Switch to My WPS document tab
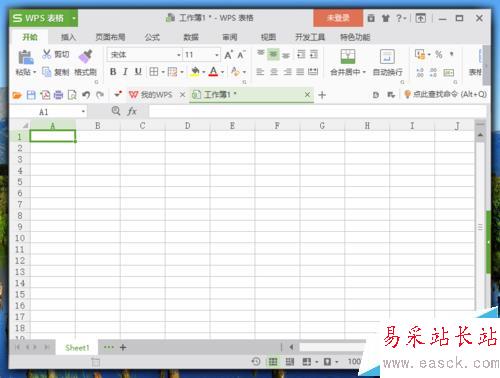The height and width of the screenshot is (378, 500). 151,95
